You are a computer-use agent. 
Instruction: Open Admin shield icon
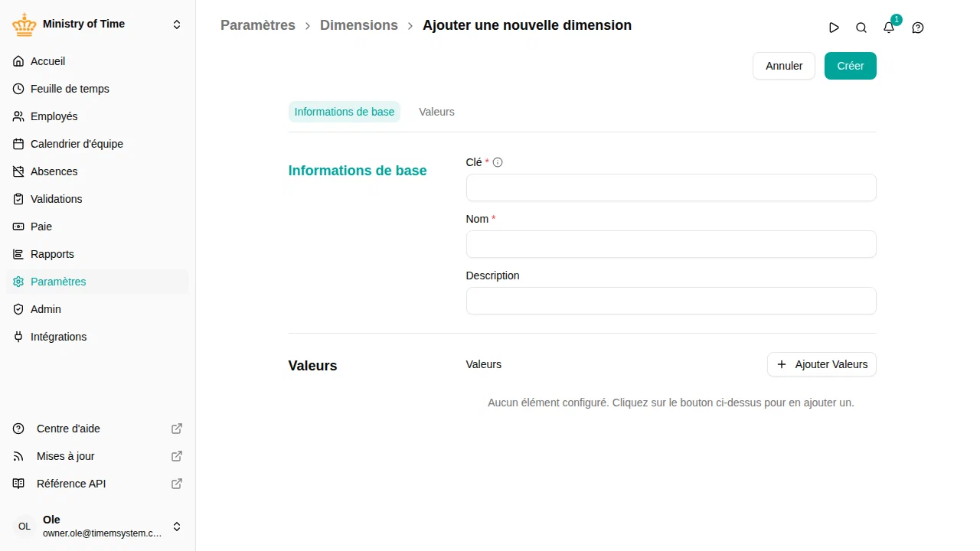(x=18, y=309)
